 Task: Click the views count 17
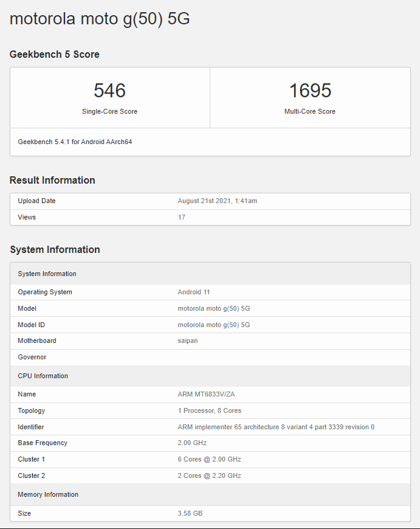[182, 217]
